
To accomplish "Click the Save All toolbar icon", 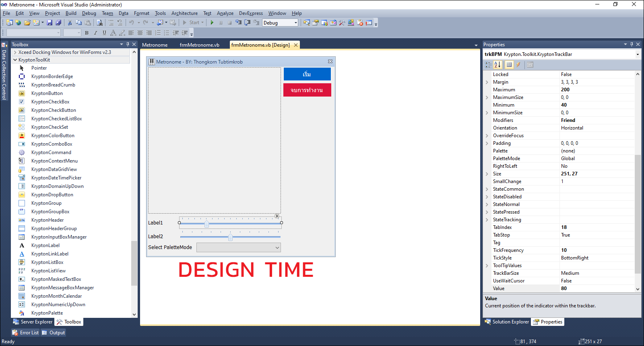I will [58, 23].
